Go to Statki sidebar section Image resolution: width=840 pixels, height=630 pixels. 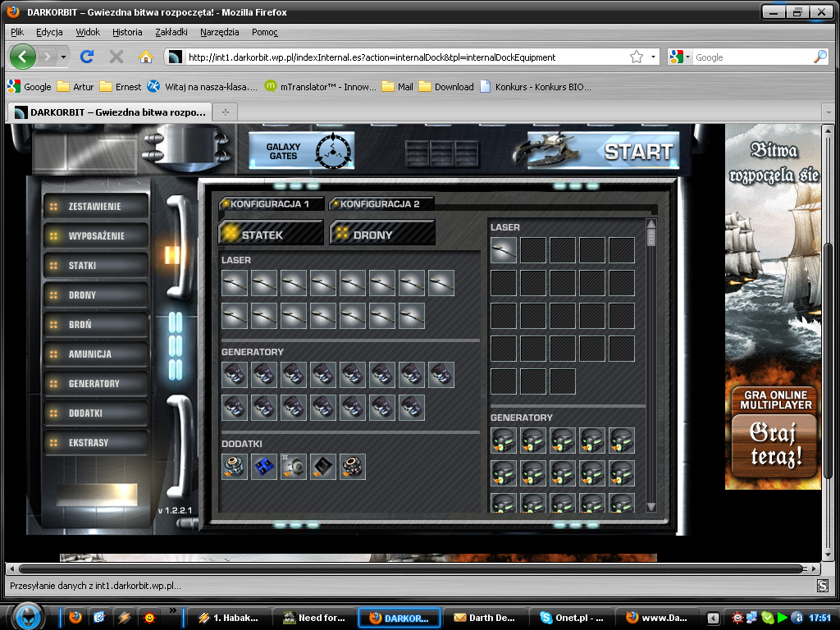coord(95,265)
